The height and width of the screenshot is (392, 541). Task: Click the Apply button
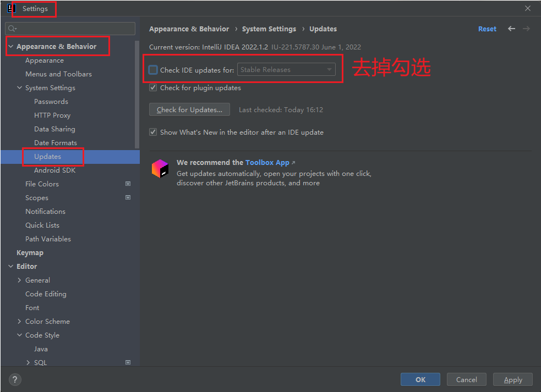(x=513, y=379)
